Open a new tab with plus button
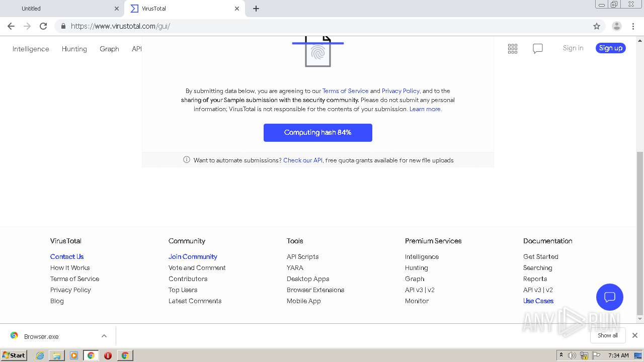 [256, 9]
